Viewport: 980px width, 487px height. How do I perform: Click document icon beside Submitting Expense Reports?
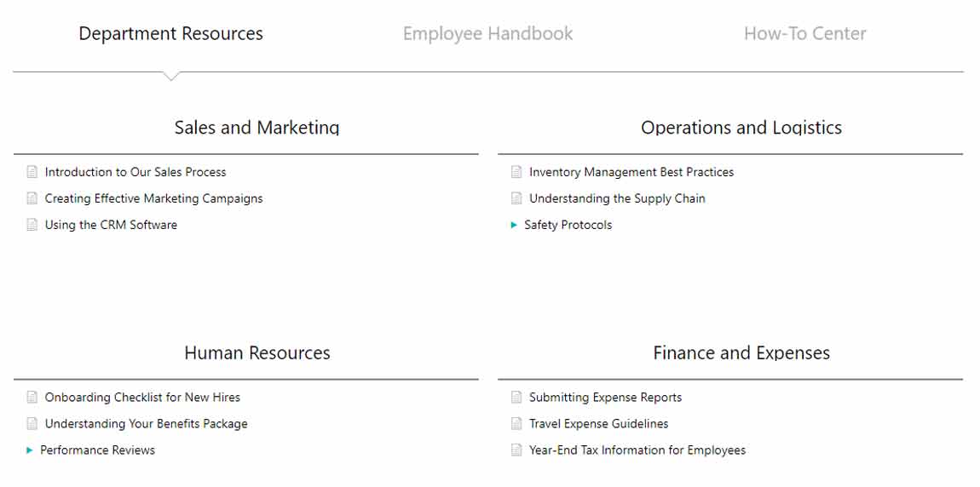click(516, 398)
